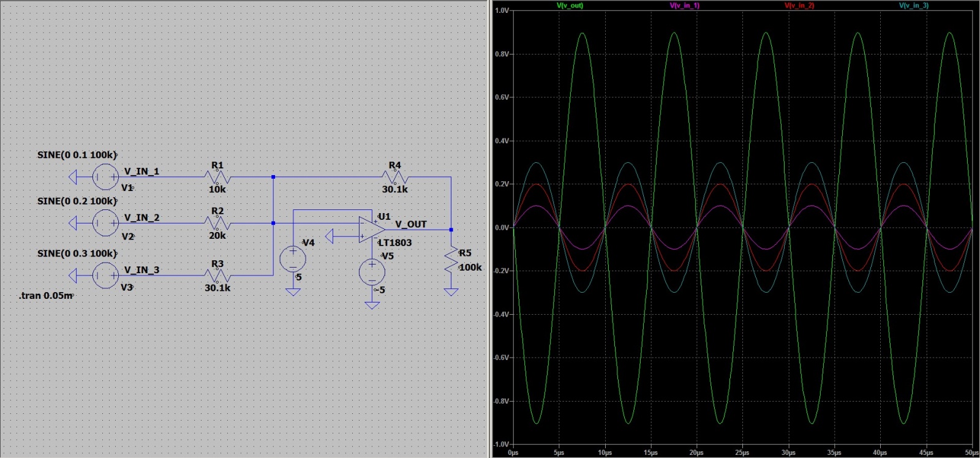Click the output junction dot above R5
The width and height of the screenshot is (980, 458).
[451, 230]
